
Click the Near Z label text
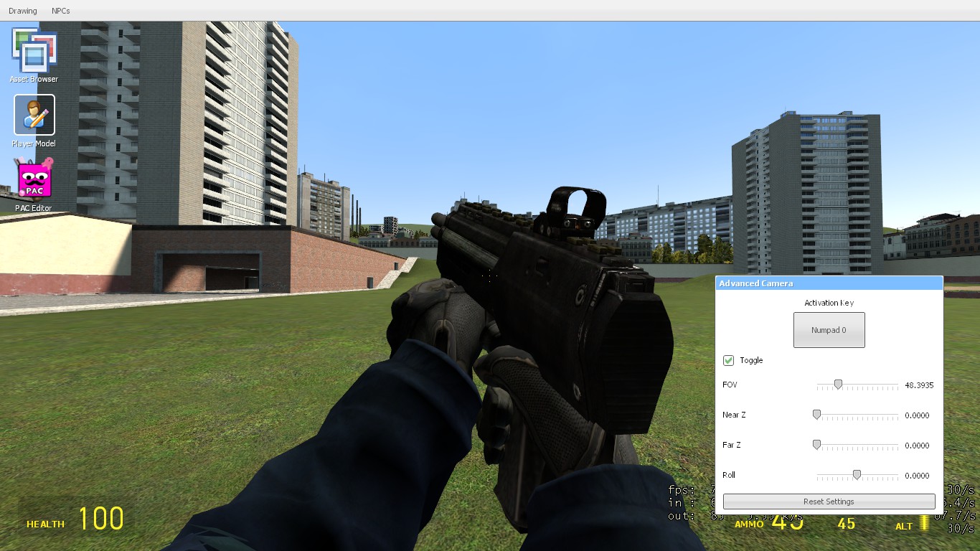(734, 415)
